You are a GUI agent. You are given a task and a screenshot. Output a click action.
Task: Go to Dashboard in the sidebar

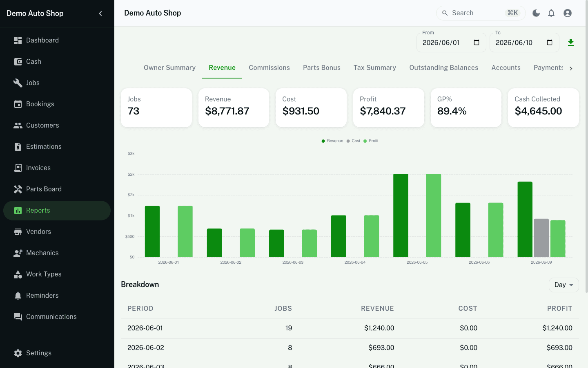pos(57,40)
